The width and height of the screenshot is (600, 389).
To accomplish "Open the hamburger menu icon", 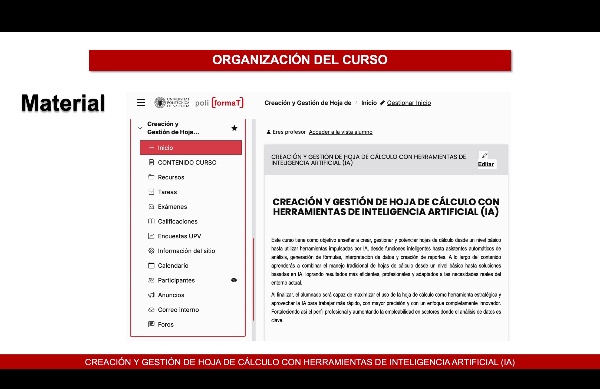I will click(141, 103).
